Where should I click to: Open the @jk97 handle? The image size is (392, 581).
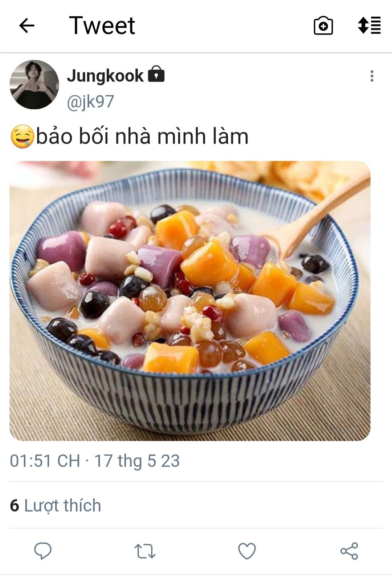[x=90, y=101]
